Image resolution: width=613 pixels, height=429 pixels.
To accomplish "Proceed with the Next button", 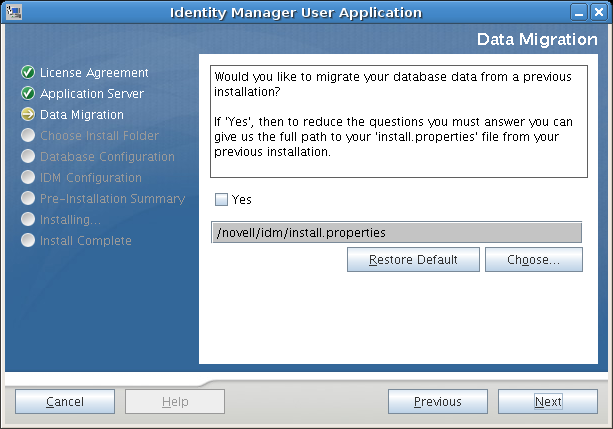I will [548, 402].
